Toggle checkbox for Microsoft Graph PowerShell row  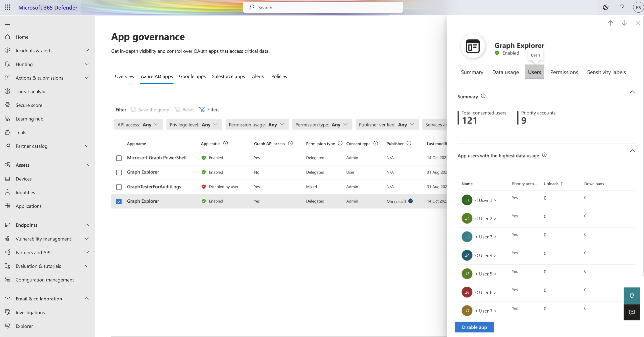pyautogui.click(x=119, y=157)
